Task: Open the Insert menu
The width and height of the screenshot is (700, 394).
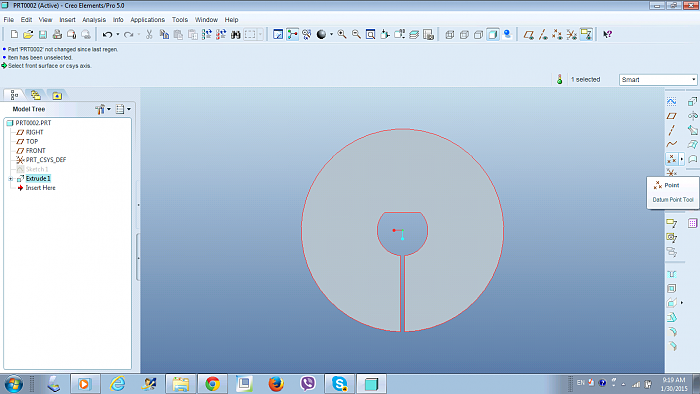Action: [x=67, y=20]
